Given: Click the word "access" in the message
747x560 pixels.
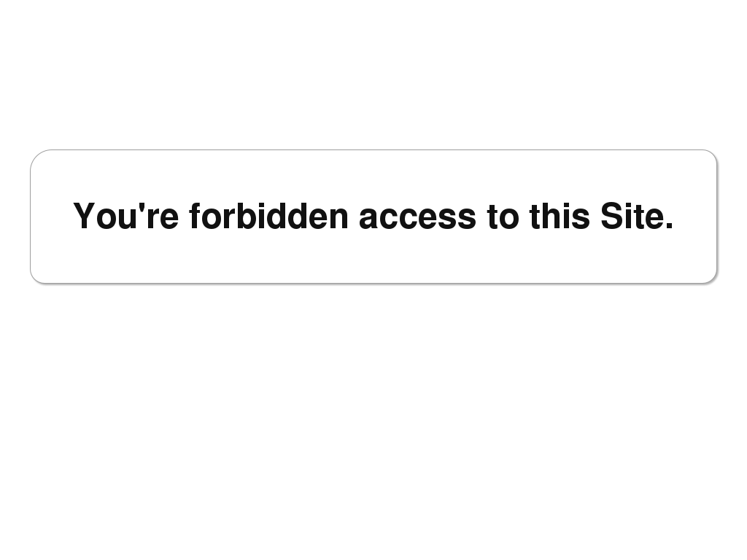Looking at the screenshot, I should point(417,217).
